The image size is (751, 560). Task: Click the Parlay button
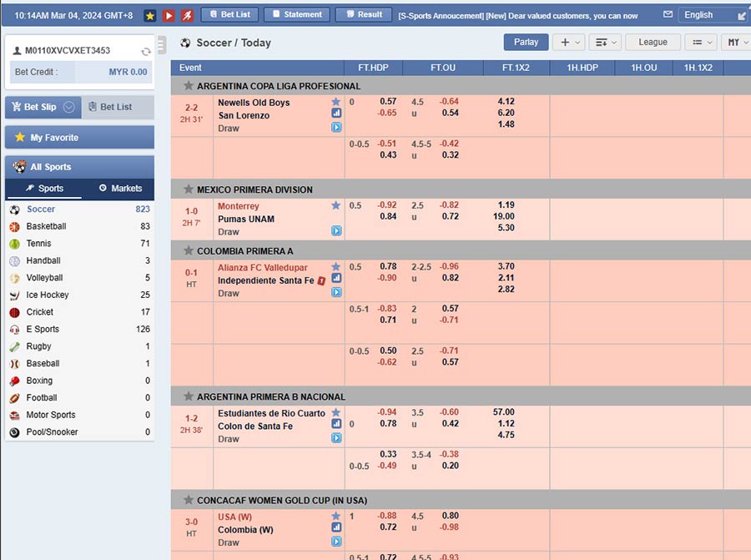click(x=526, y=42)
